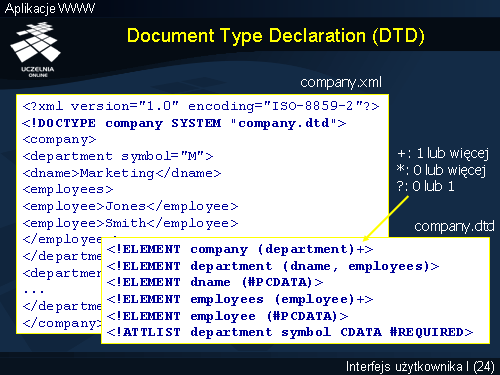500x375 pixels.
Task: Click the footer 'Interfejs użytkownika I (24)'
Action: click(420, 367)
